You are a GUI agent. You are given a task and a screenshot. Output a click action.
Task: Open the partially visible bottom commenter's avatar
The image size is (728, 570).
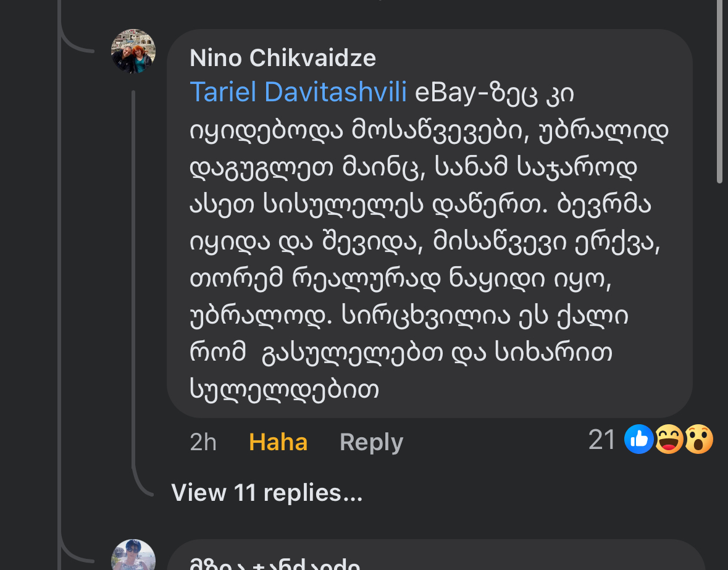tap(133, 556)
